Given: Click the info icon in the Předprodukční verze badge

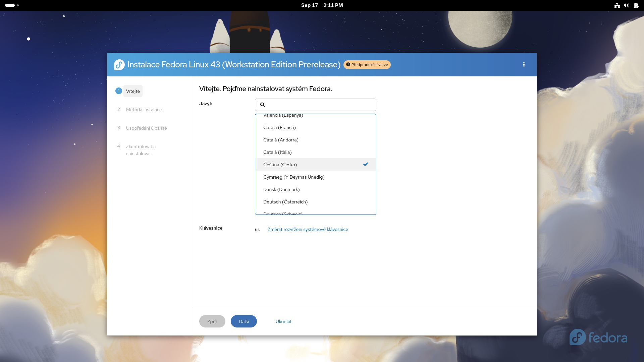Looking at the screenshot, I should click(x=348, y=64).
